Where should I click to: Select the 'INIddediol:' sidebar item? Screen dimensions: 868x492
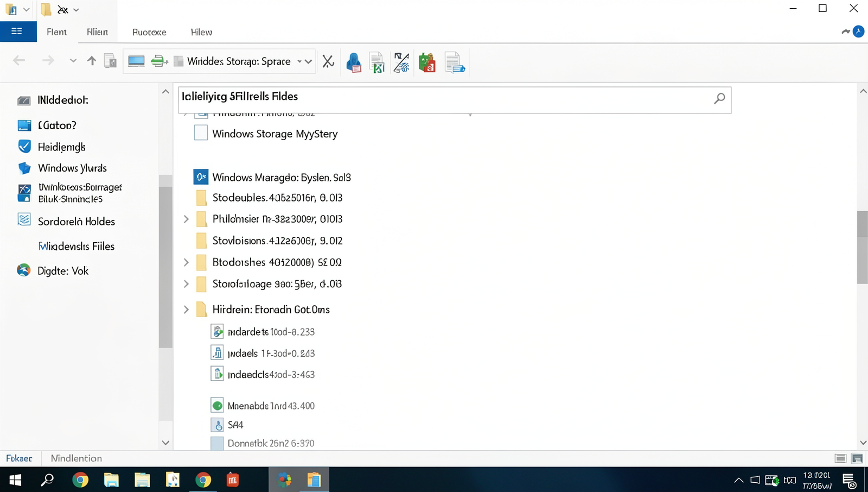[x=63, y=100]
